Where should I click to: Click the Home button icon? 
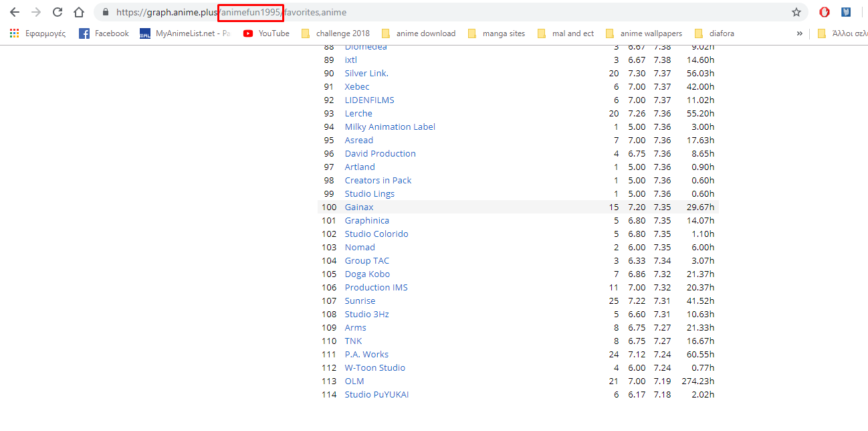point(79,12)
